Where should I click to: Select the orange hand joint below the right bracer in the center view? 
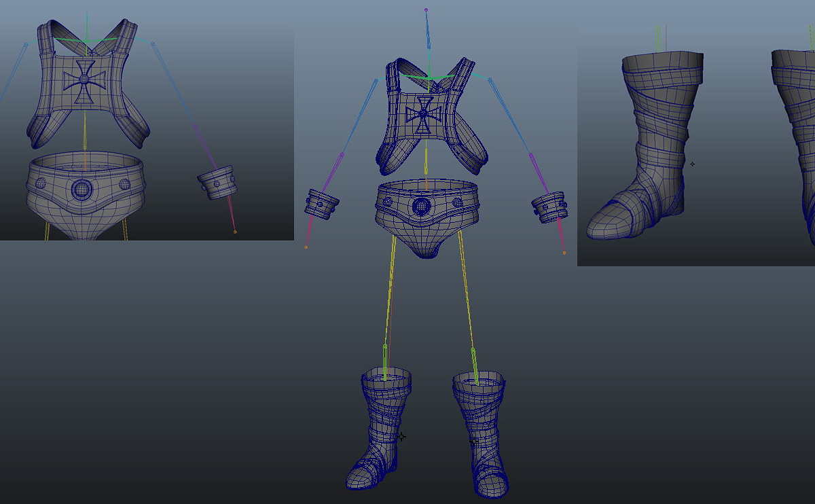pyautogui.click(x=564, y=253)
